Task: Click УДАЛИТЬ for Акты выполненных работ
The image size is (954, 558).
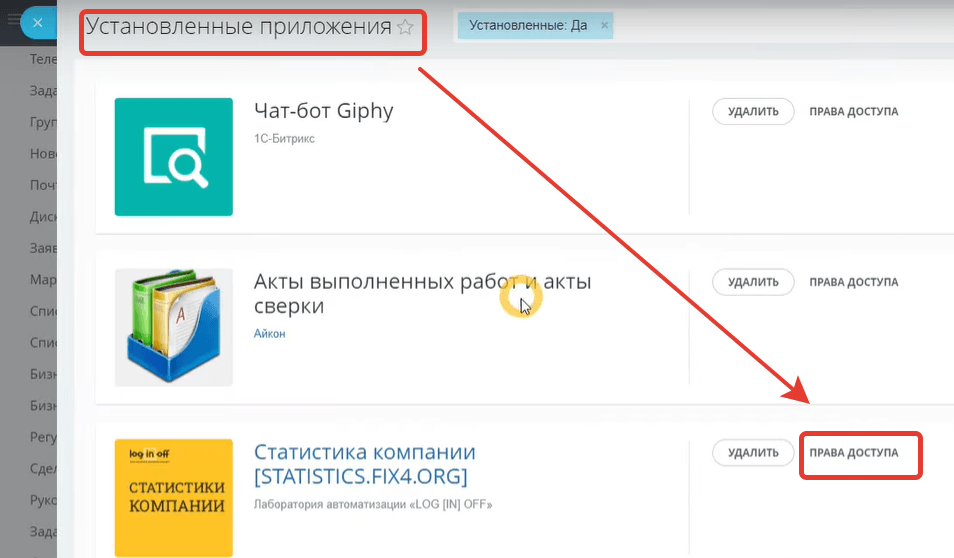Action: click(753, 282)
